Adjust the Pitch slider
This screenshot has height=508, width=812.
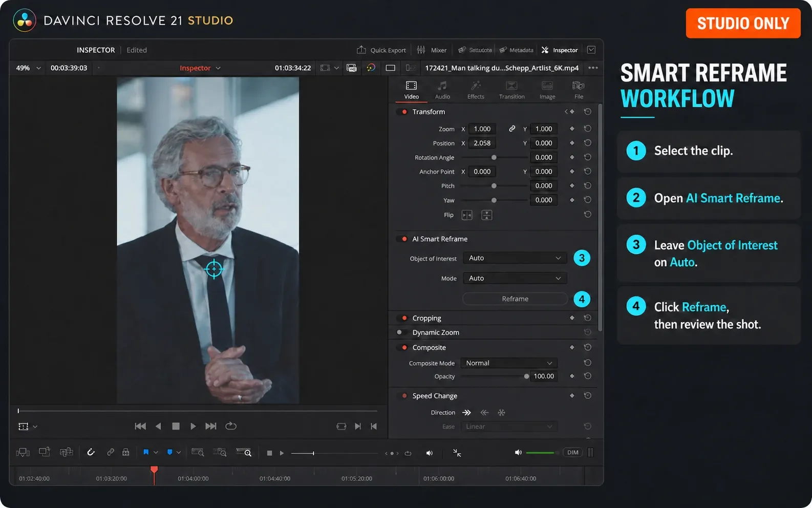click(494, 186)
